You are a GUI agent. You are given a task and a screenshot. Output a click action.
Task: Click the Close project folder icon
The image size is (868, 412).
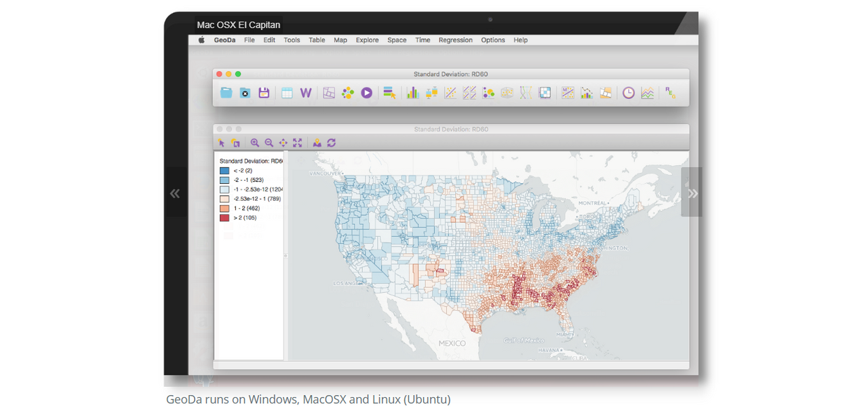245,93
